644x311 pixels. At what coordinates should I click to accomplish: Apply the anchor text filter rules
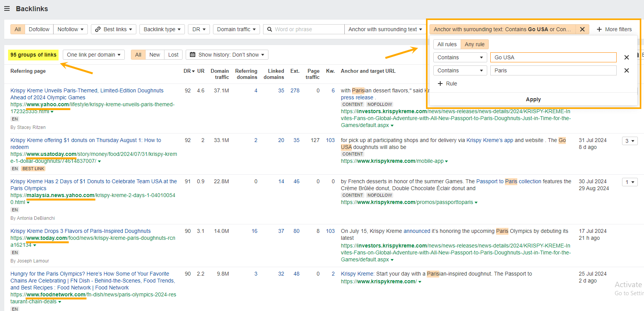point(533,99)
